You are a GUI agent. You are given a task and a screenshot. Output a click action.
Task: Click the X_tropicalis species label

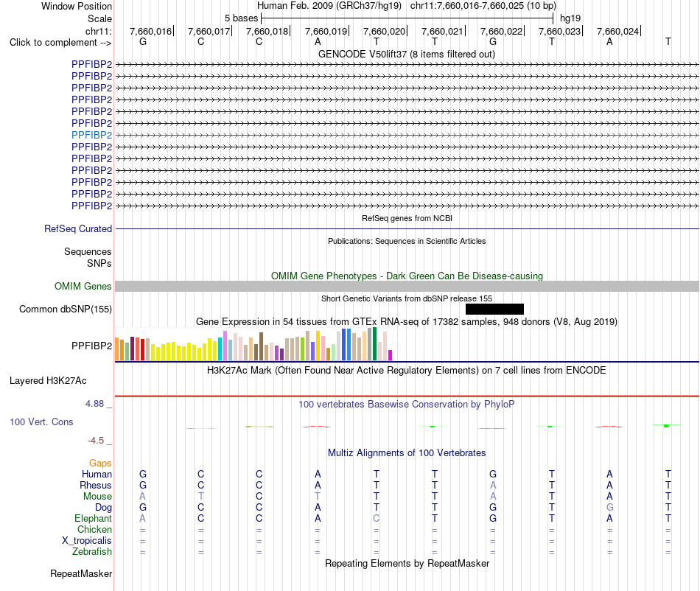pos(87,541)
